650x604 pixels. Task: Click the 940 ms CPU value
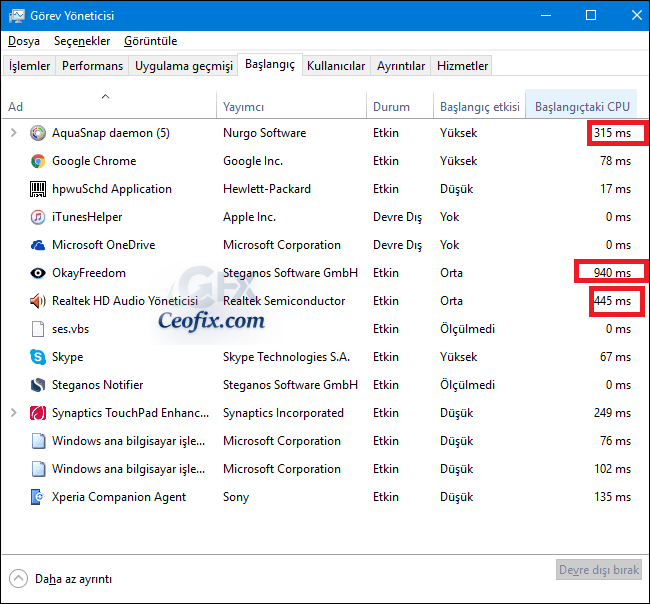612,273
